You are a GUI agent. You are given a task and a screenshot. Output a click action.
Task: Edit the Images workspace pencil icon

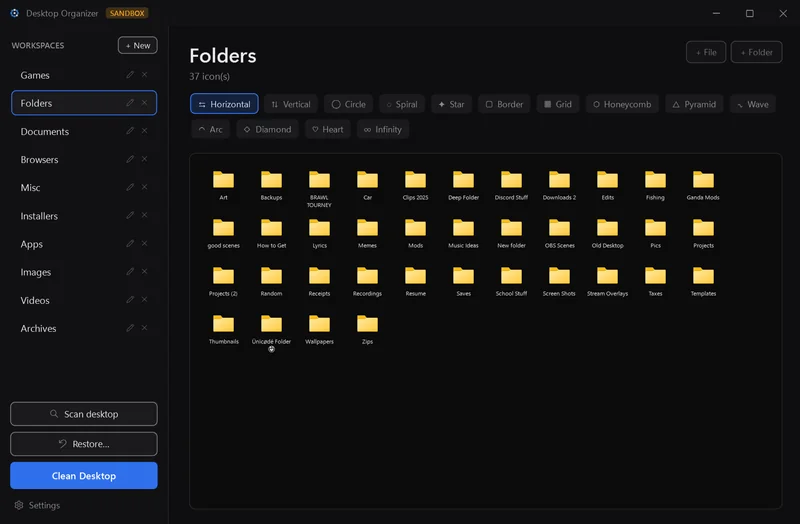130,271
